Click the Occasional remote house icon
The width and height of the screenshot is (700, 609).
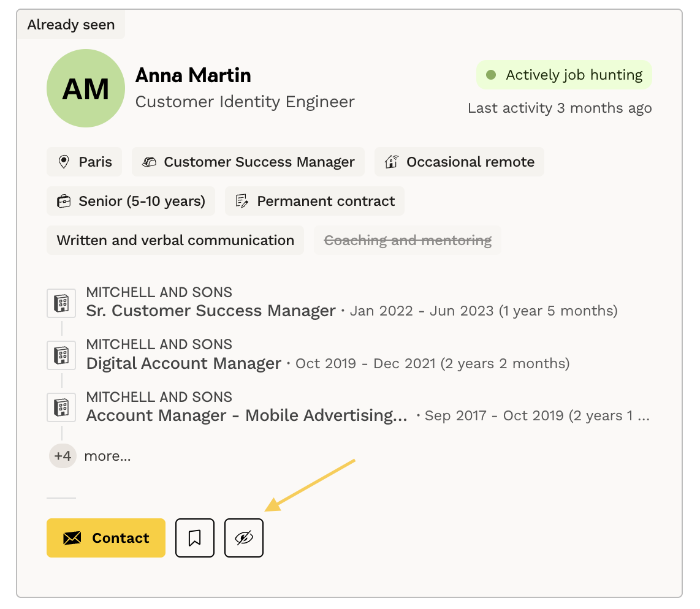click(x=392, y=162)
